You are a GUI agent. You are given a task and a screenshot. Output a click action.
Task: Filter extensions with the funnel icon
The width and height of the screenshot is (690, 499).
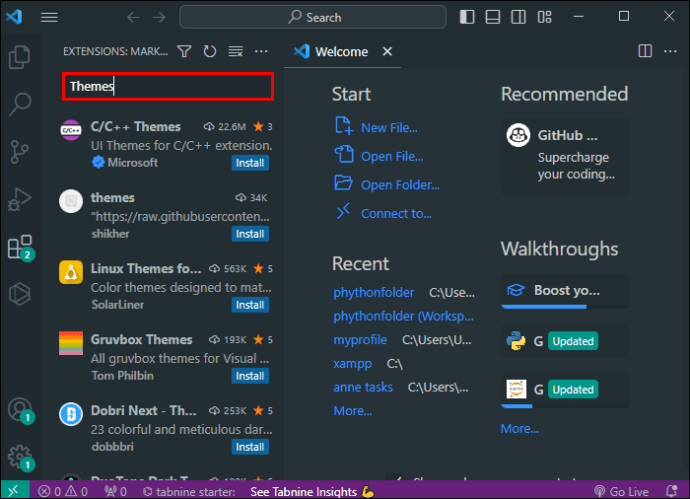point(184,51)
